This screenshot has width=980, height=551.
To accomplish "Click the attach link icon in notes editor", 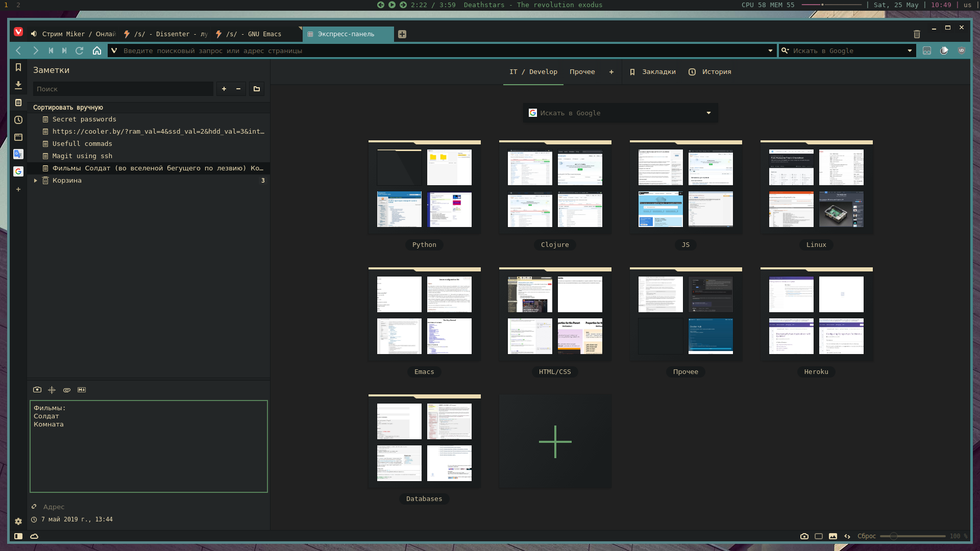I will [67, 390].
